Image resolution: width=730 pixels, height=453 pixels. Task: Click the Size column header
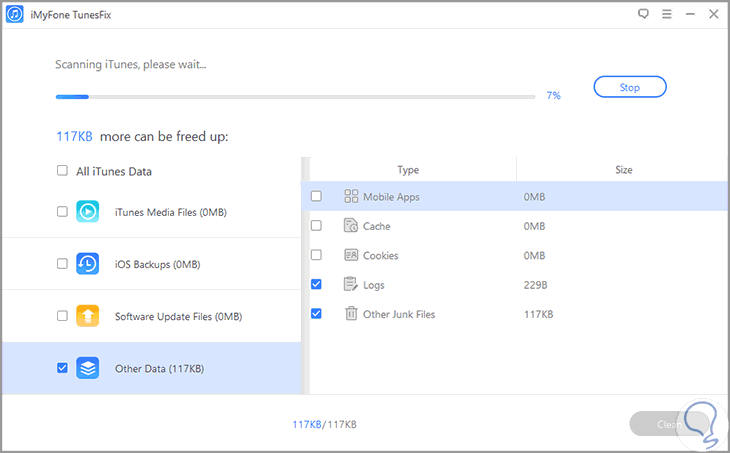[x=623, y=170]
